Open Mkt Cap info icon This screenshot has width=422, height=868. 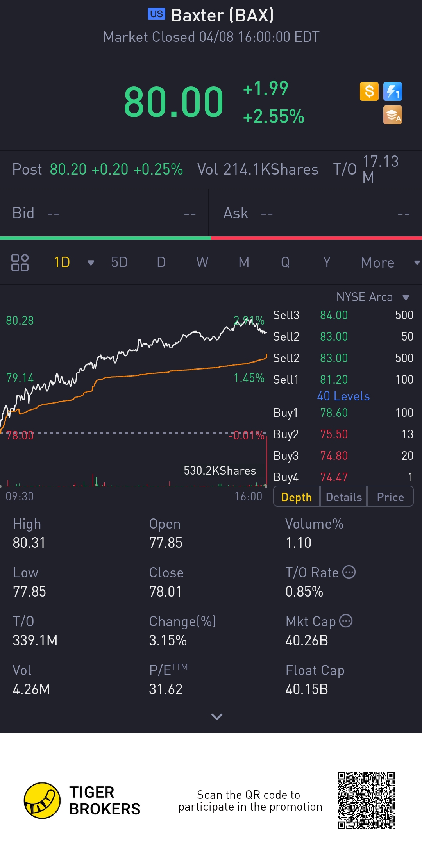pos(346,621)
